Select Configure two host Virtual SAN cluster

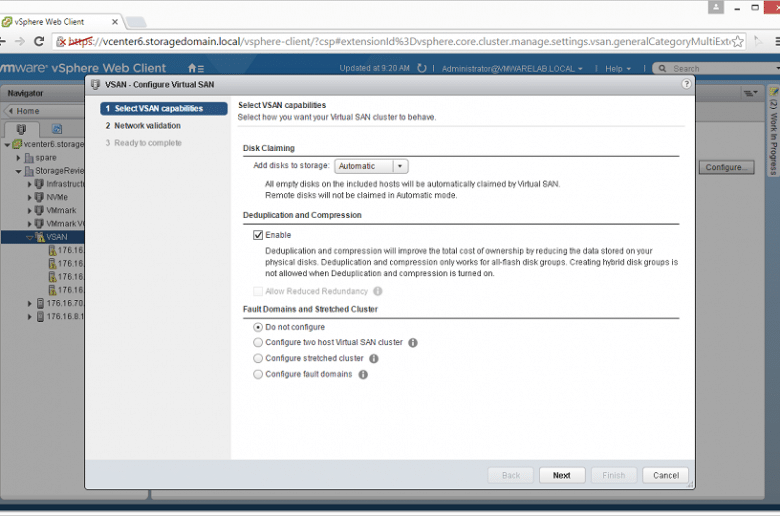258,342
